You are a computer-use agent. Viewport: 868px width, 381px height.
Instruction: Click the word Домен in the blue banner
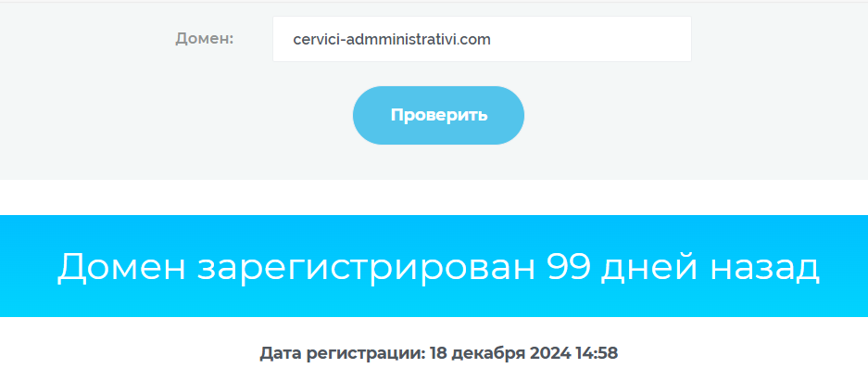[x=121, y=268]
